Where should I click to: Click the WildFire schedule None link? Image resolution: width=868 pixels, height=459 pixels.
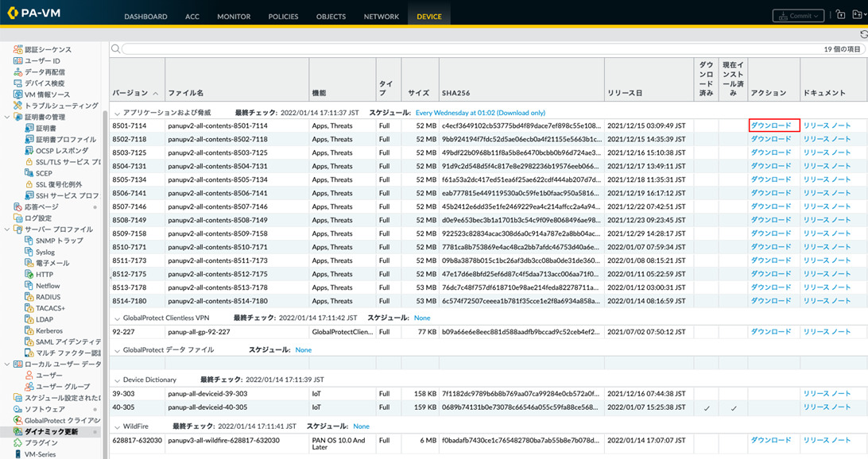pos(361,426)
